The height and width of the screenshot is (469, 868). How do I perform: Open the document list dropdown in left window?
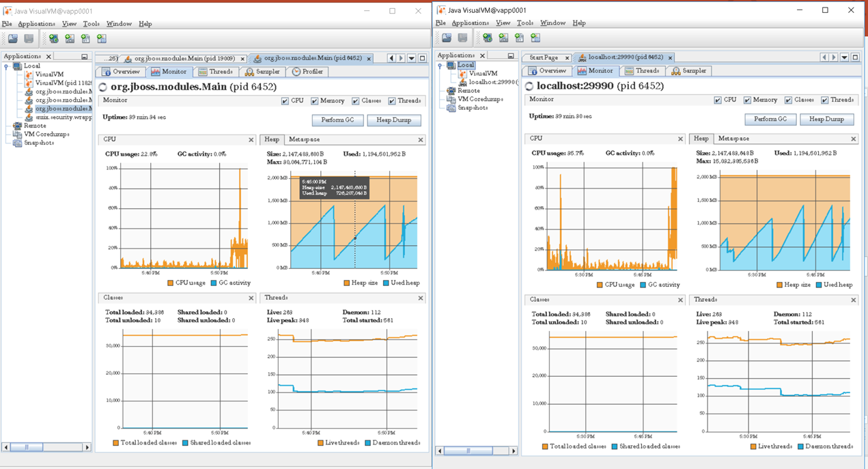pos(412,58)
